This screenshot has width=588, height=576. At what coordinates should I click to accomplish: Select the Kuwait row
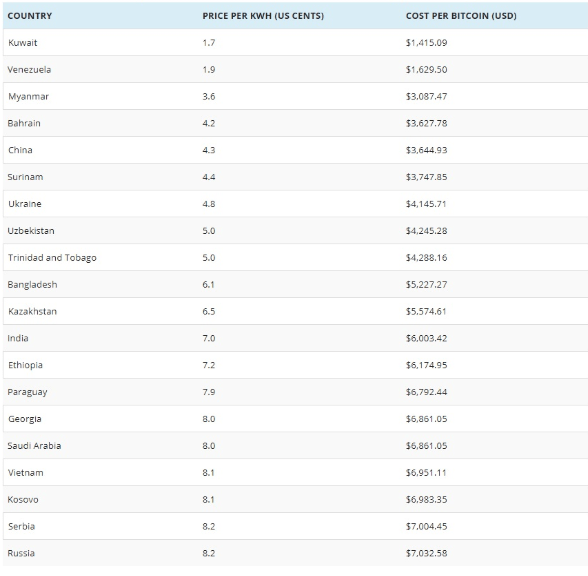296,42
